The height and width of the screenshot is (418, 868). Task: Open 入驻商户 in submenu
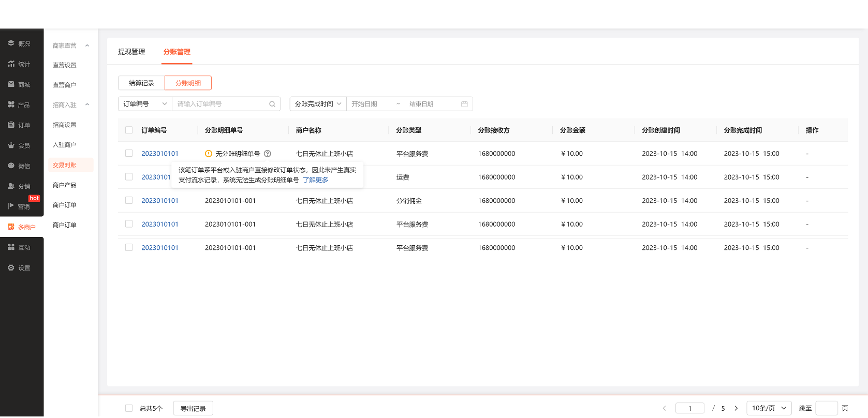[65, 145]
